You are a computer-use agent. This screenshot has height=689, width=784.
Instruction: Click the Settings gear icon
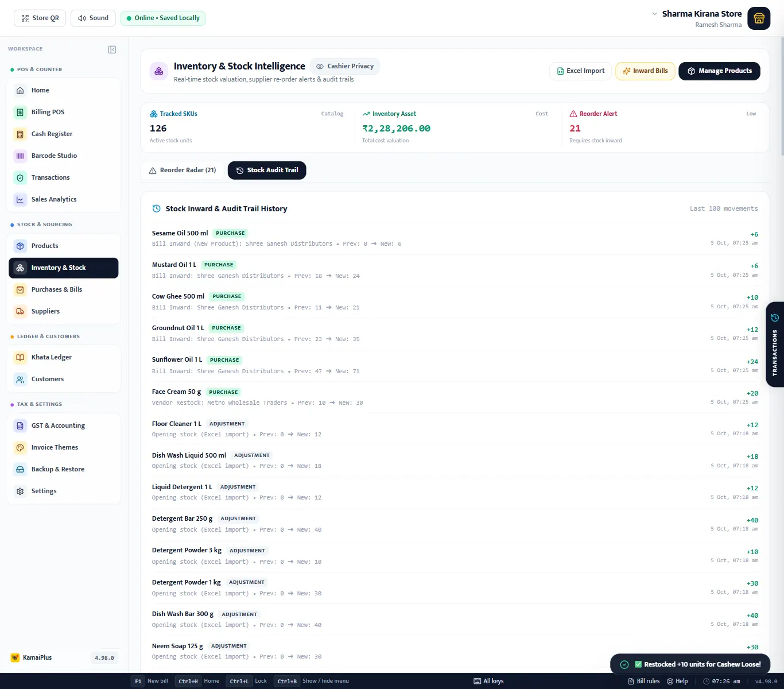pos(20,491)
